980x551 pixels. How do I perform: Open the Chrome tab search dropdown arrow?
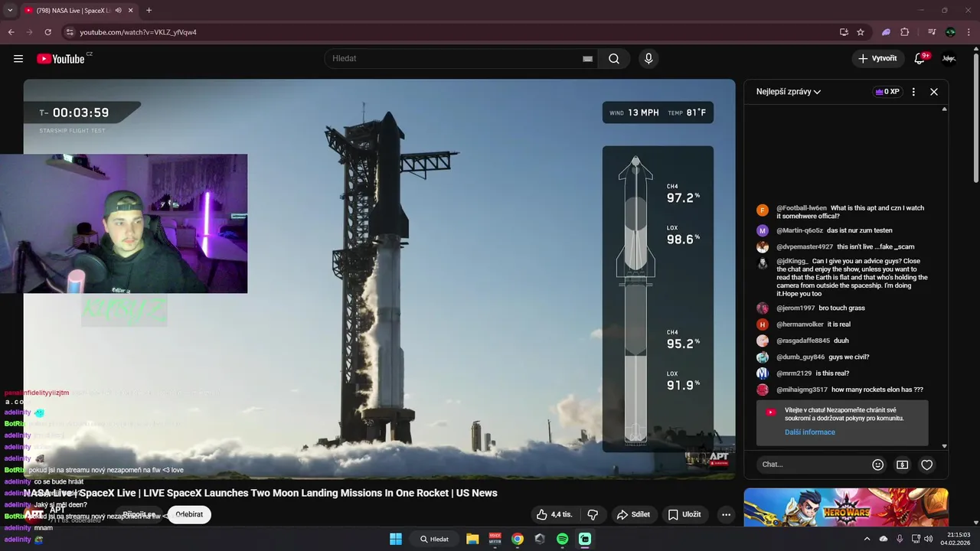click(x=10, y=11)
